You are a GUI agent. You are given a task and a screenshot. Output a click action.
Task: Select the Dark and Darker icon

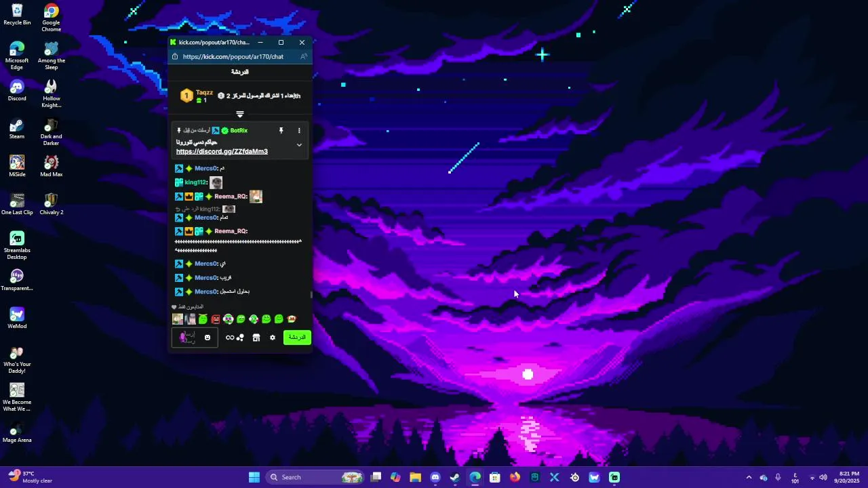52,131
